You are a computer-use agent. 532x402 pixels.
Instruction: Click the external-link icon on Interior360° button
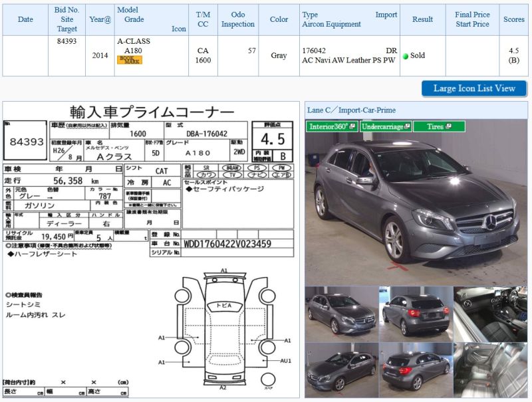pyautogui.click(x=352, y=126)
